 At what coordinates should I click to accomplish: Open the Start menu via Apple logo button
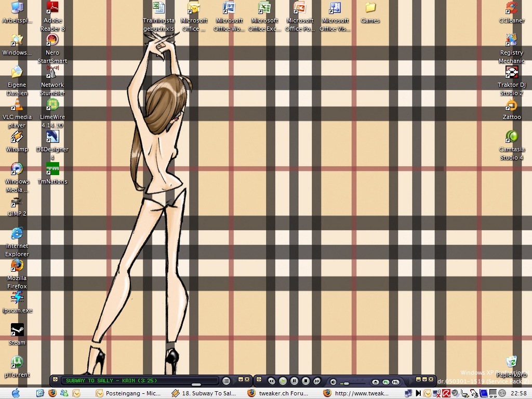[15, 393]
